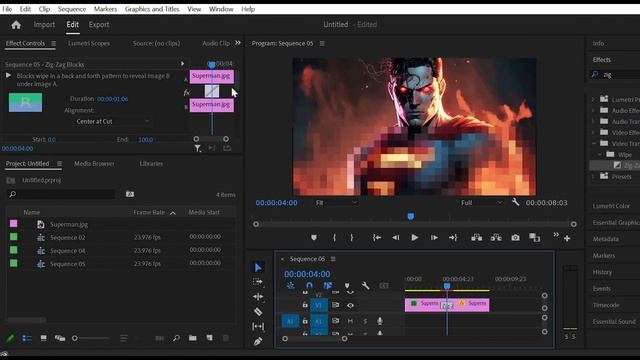Screen dimensions: 640x360
Task: Click Add Marker in Program monitor
Action: pyautogui.click(x=313, y=238)
